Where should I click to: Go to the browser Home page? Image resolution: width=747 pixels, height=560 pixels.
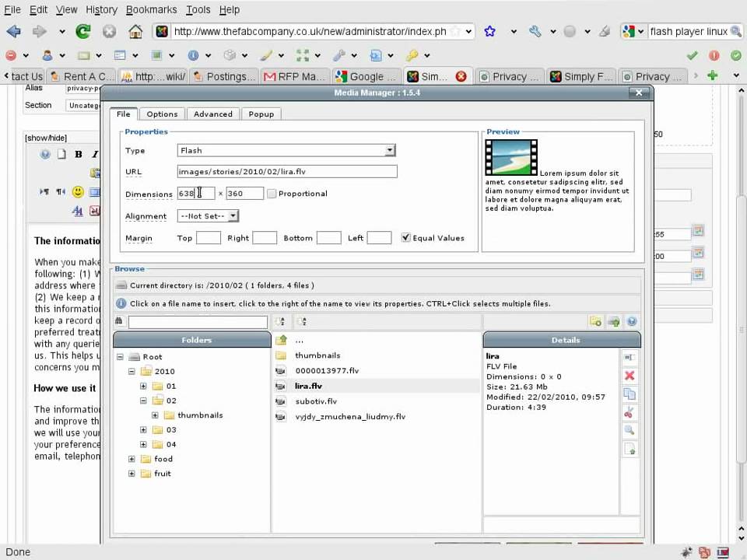[135, 31]
